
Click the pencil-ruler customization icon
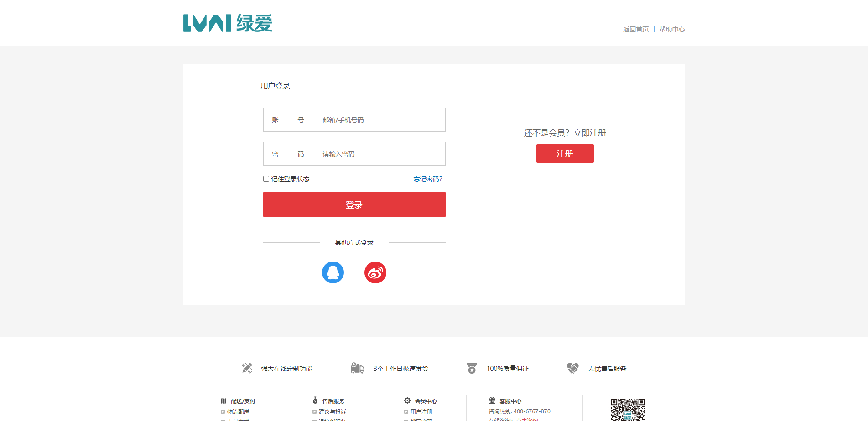pos(247,368)
